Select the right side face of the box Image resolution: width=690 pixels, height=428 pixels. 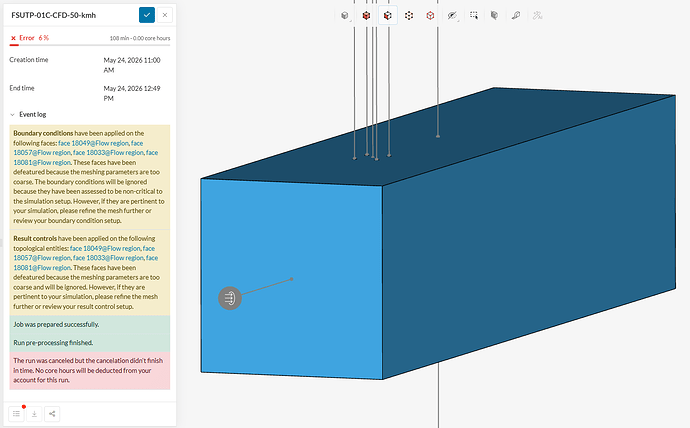coord(528,238)
